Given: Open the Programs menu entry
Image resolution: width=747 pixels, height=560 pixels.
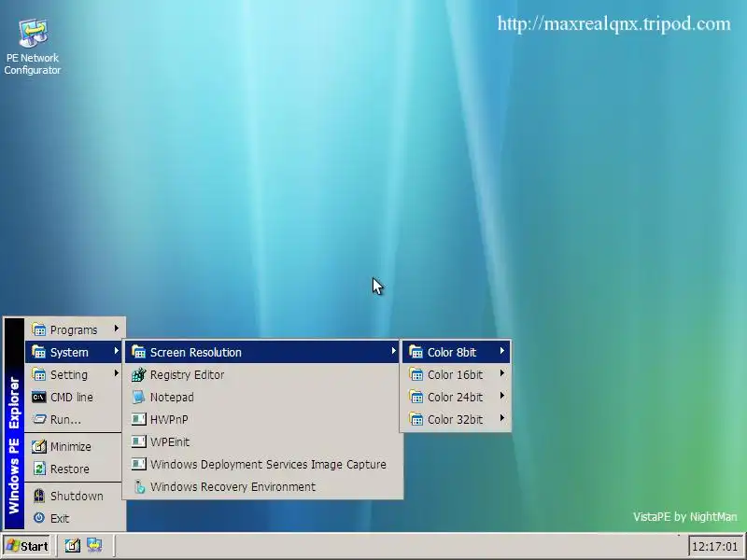Looking at the screenshot, I should [75, 329].
